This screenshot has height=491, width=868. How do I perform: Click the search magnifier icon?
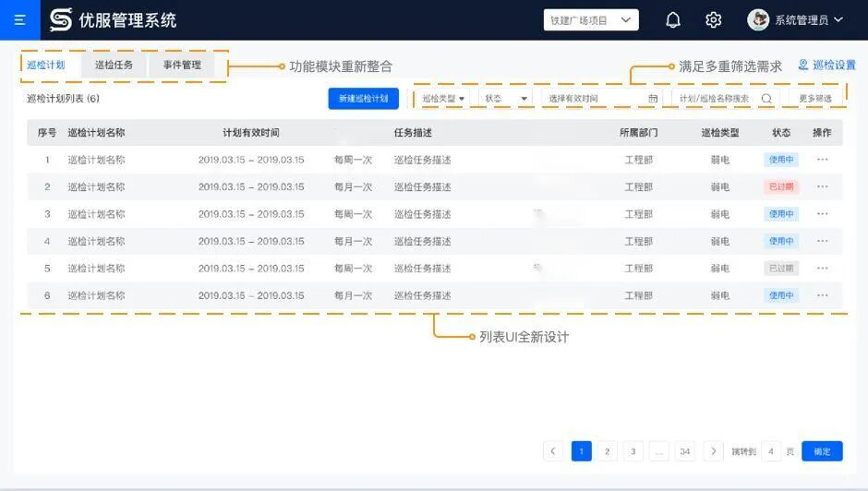[766, 99]
